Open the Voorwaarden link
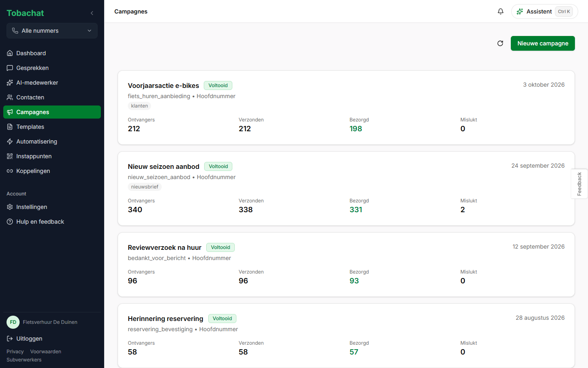 46,352
